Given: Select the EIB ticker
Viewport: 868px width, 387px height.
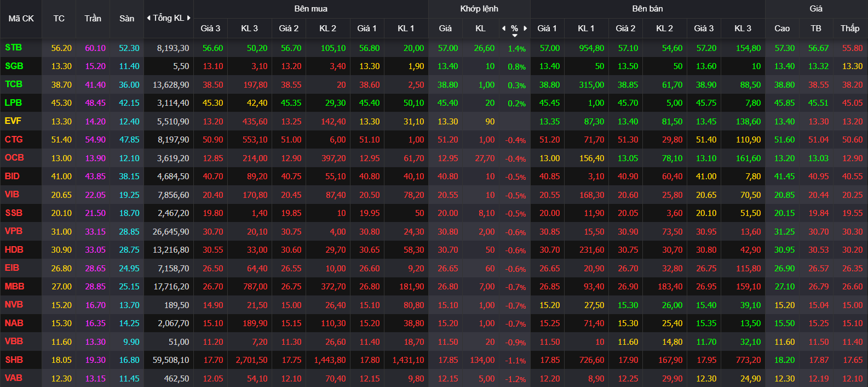Looking at the screenshot, I should point(12,268).
